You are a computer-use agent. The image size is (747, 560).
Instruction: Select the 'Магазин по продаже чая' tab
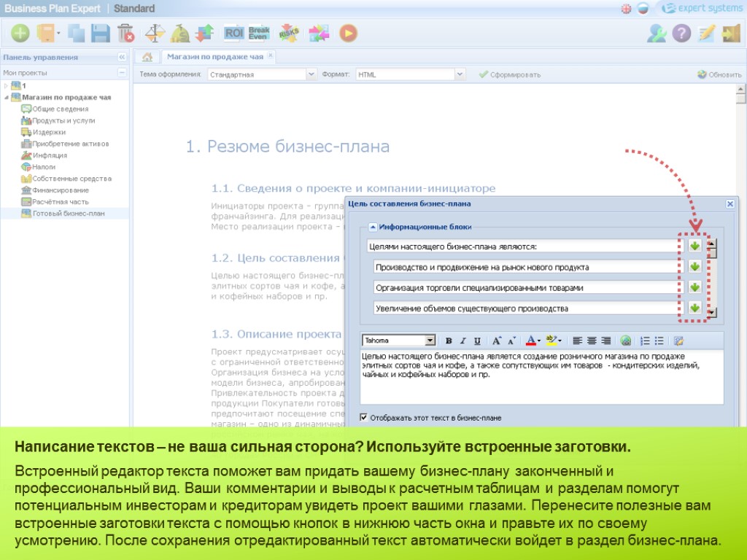215,57
